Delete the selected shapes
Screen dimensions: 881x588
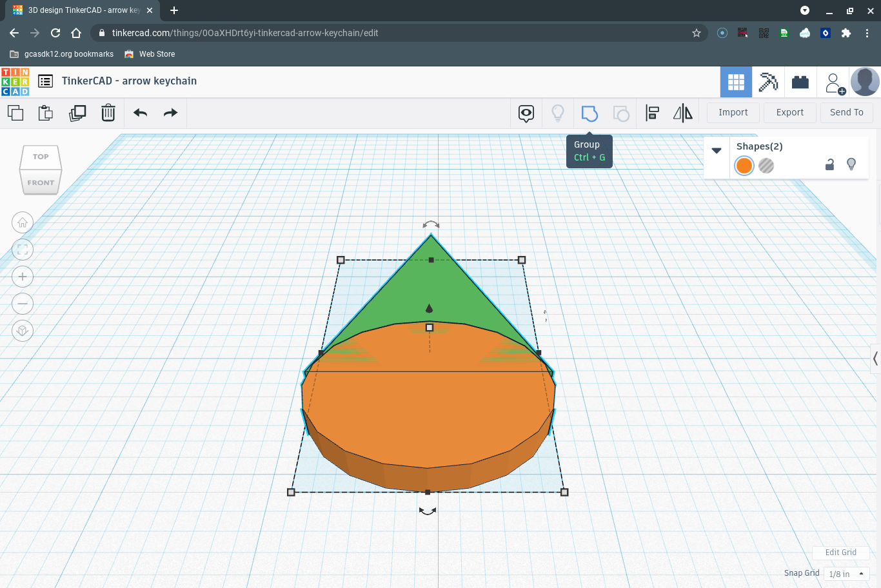point(108,113)
